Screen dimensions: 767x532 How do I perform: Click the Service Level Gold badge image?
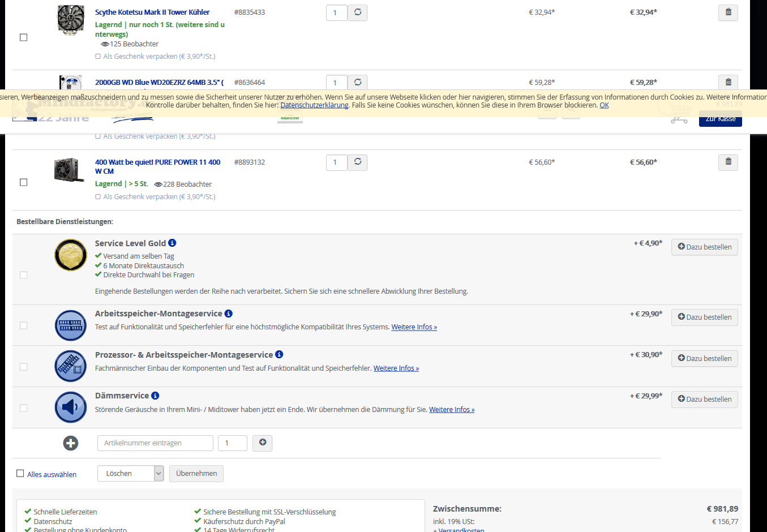pos(71,255)
